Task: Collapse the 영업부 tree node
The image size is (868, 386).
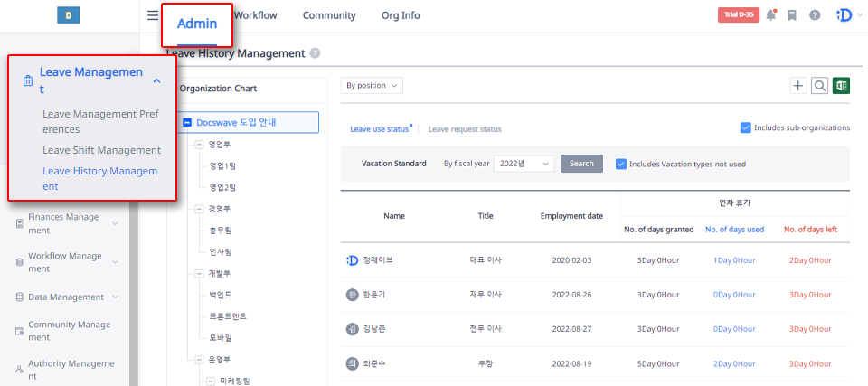Action: click(199, 145)
